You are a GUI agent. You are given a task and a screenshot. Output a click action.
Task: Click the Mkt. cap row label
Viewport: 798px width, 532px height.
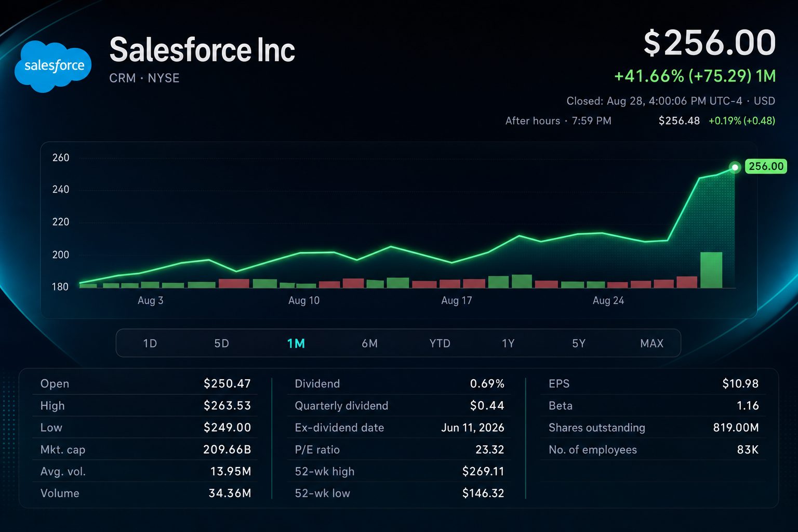click(x=63, y=450)
